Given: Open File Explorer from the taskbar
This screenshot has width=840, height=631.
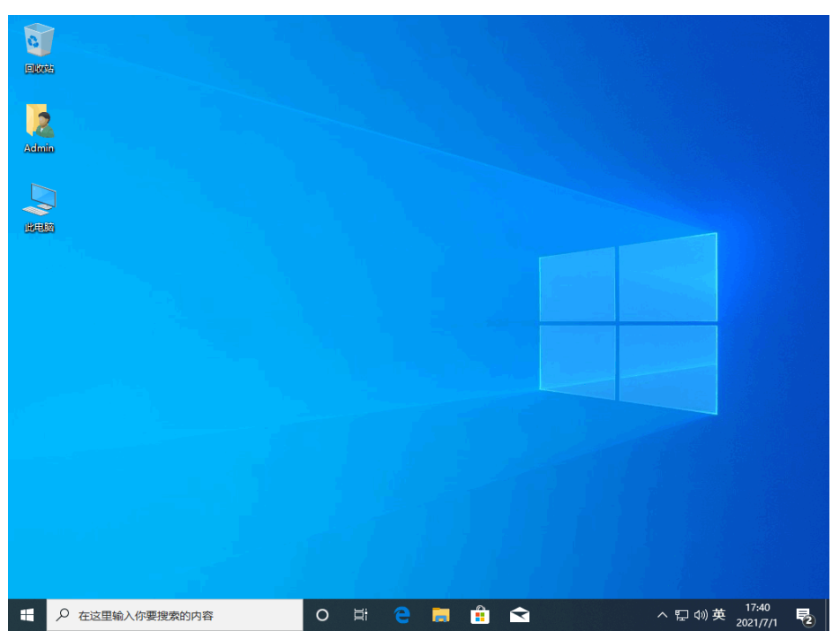Looking at the screenshot, I should coord(441,615).
